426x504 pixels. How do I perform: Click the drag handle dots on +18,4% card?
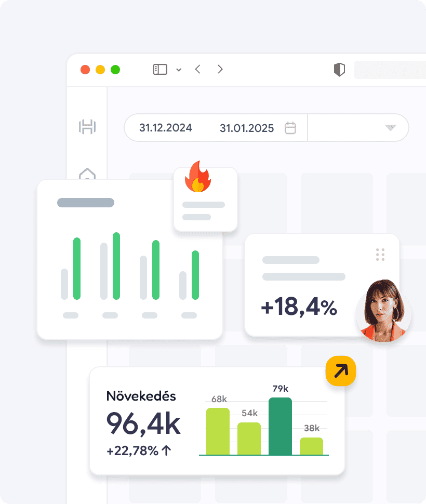click(x=380, y=255)
